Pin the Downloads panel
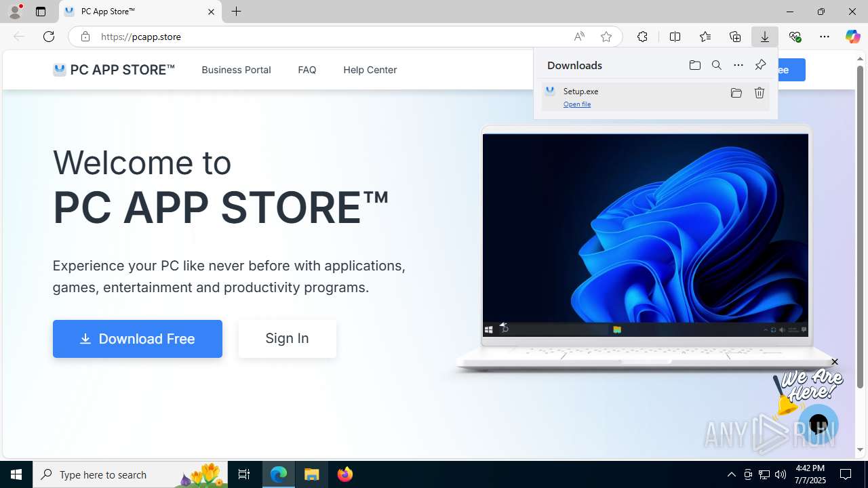Screen dimensions: 868x488 760,65
